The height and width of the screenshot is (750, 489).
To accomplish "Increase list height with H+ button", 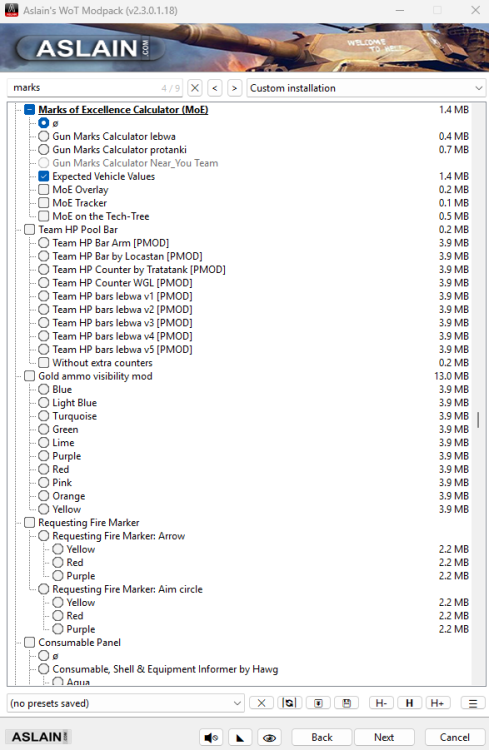I will [x=437, y=703].
